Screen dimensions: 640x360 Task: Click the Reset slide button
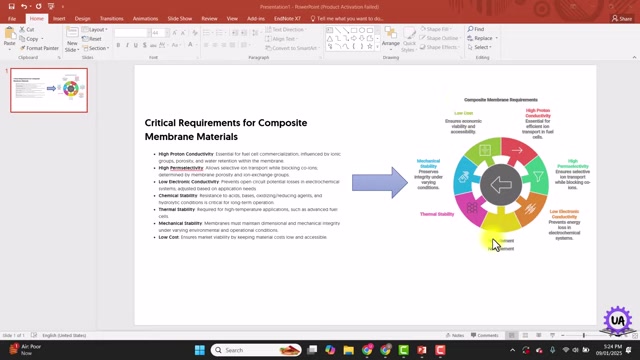[x=92, y=39]
